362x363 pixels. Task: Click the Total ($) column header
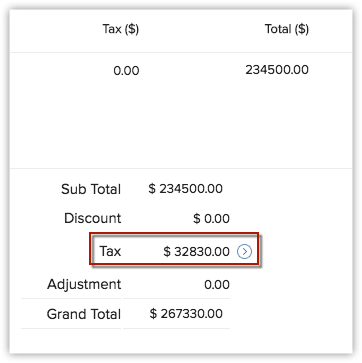coord(287,29)
